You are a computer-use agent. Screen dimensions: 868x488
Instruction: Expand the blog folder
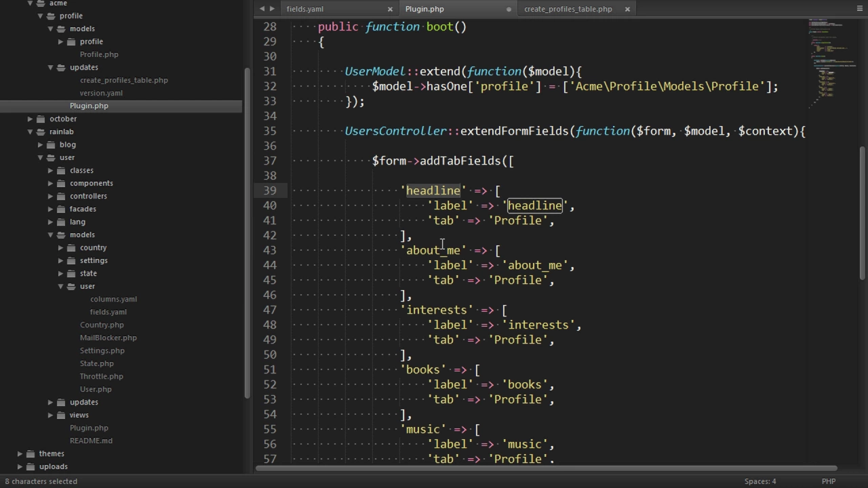(41, 144)
